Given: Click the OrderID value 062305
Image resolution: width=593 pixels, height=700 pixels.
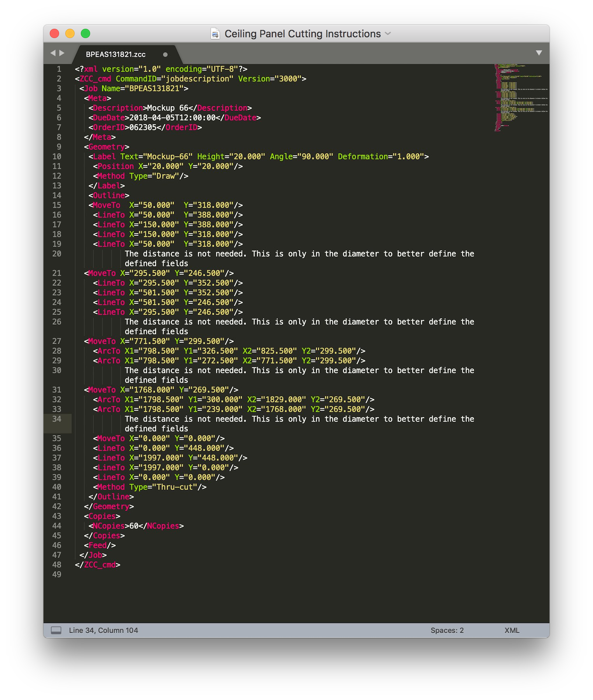Looking at the screenshot, I should pos(143,127).
